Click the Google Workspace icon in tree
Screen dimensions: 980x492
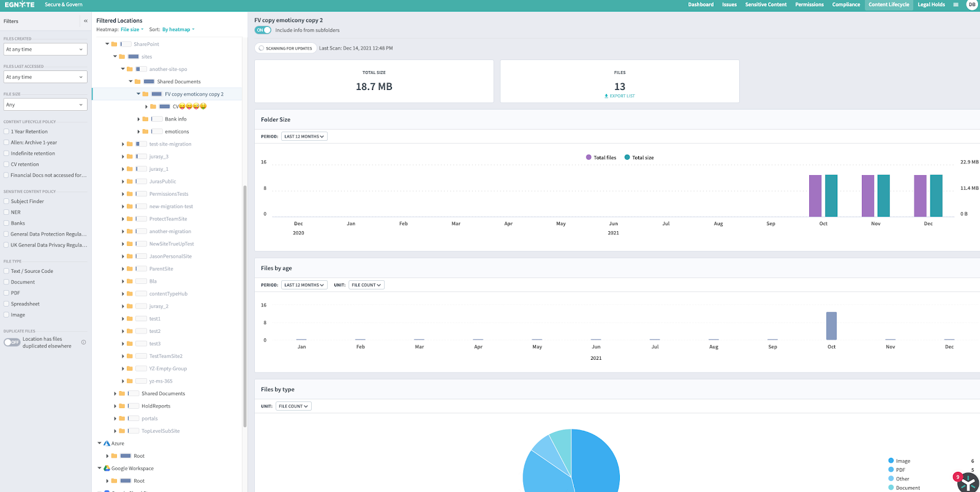pos(107,469)
